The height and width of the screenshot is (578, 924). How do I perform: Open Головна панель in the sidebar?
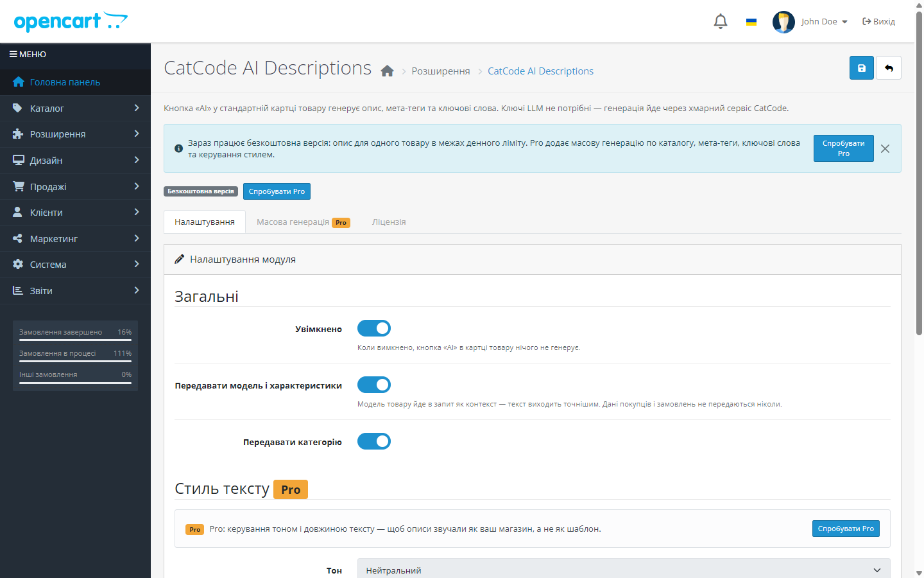click(x=75, y=82)
